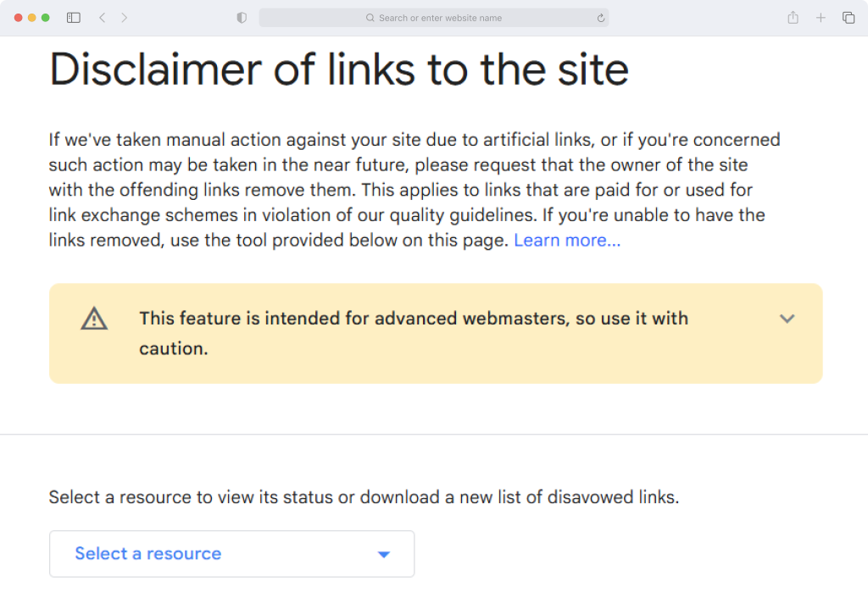Expand the caution notice chevron
Screen dimensions: 868x610
point(787,319)
